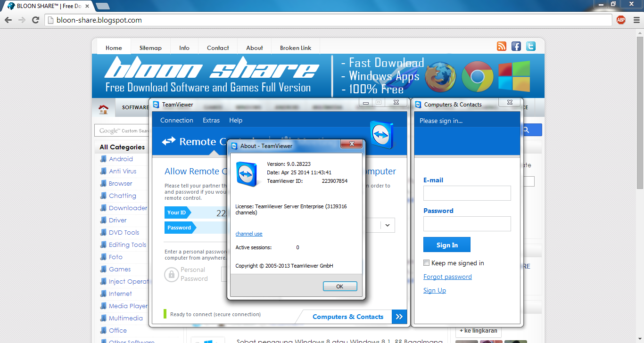
Task: Open the Downloader category
Action: tap(128, 208)
